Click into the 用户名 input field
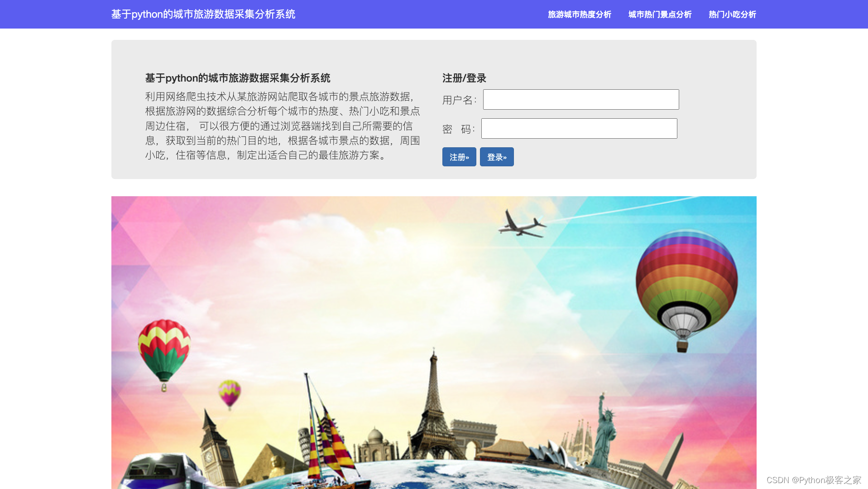The width and height of the screenshot is (868, 489). [581, 99]
